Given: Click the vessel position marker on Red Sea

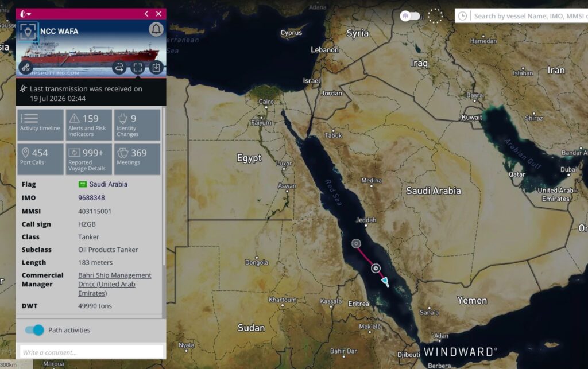Looking at the screenshot, I should tap(385, 282).
